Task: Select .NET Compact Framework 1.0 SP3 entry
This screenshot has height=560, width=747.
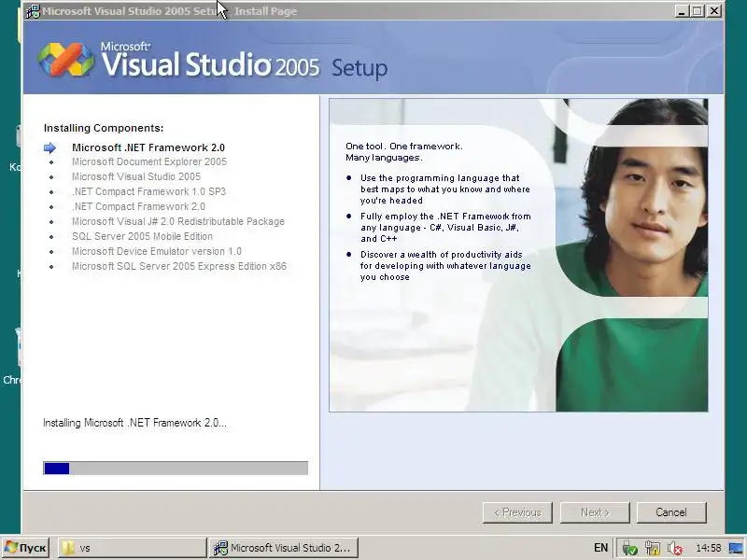Action: click(x=148, y=191)
